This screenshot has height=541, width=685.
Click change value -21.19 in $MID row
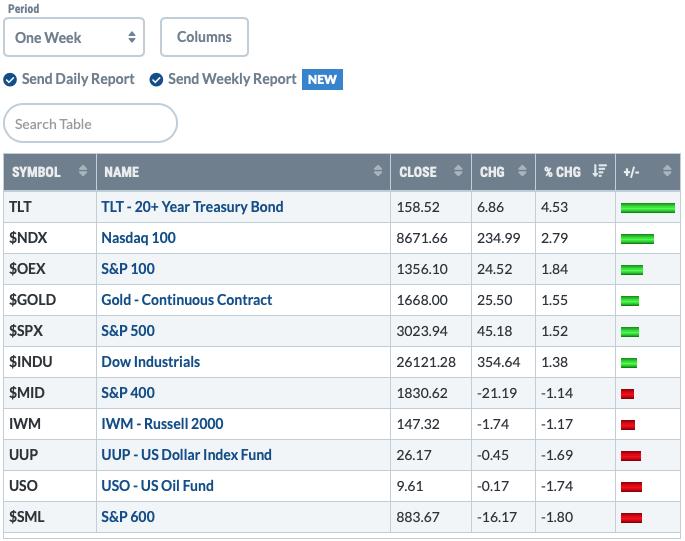click(497, 393)
